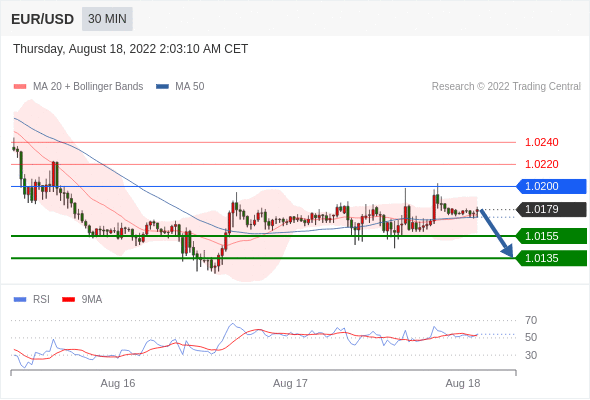Click the blue downward arrow's head
Screen dimensions: 590x400
508,251
